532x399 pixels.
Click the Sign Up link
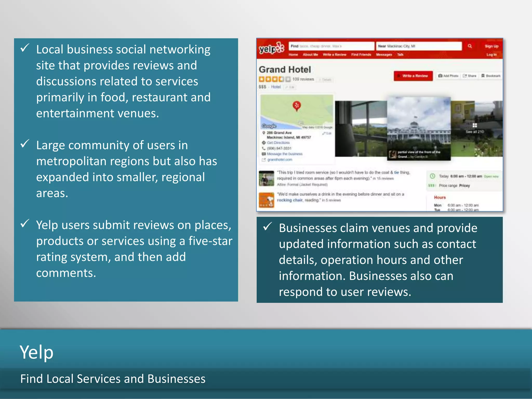(x=492, y=46)
